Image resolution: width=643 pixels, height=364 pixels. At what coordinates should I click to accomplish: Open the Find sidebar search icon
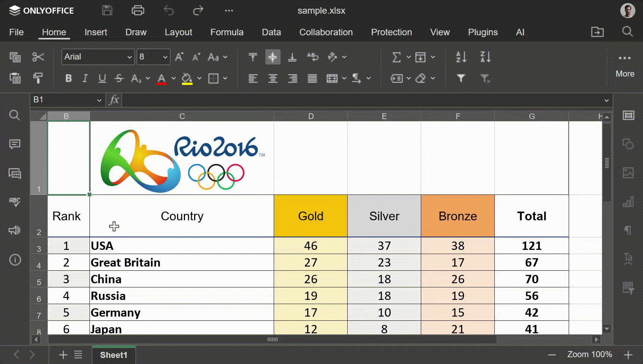[14, 115]
